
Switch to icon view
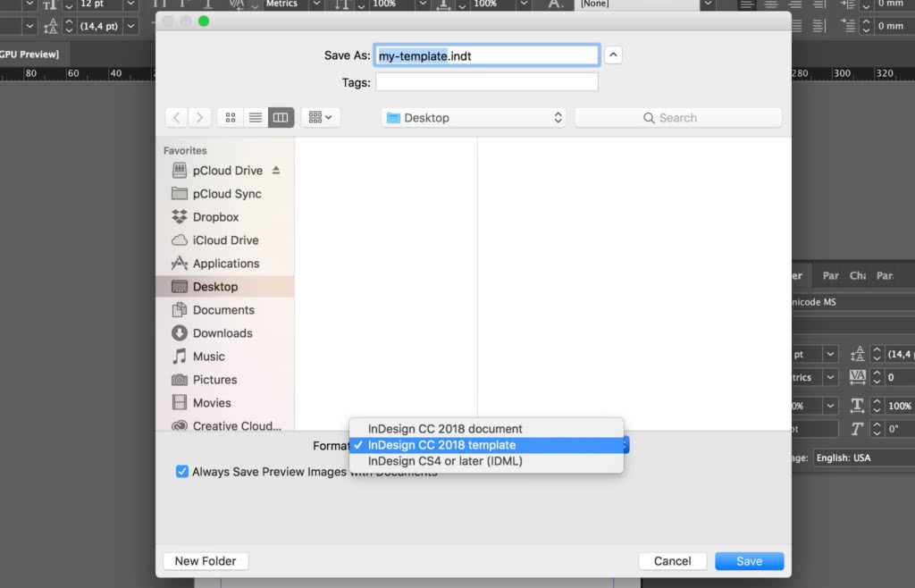(x=231, y=117)
